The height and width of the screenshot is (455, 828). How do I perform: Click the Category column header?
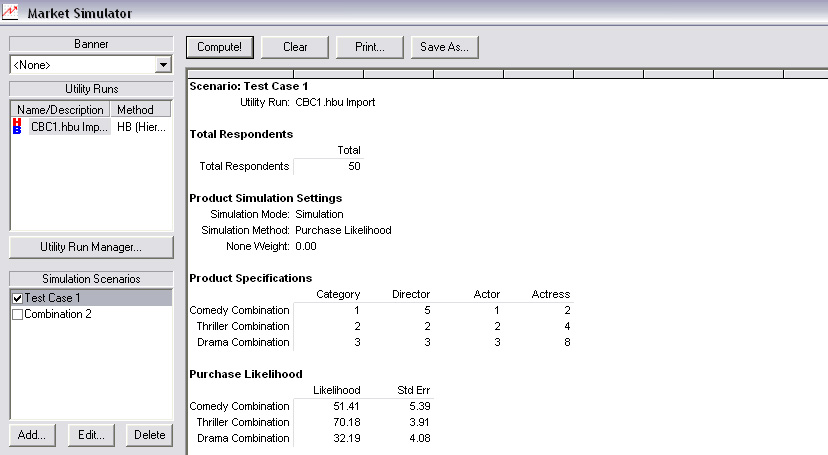pos(338,294)
